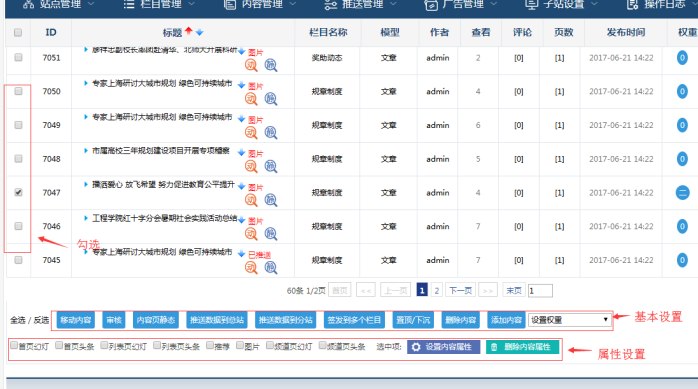
Task: Click the red up-arrow sort icon next to 标题
Action: point(189,31)
